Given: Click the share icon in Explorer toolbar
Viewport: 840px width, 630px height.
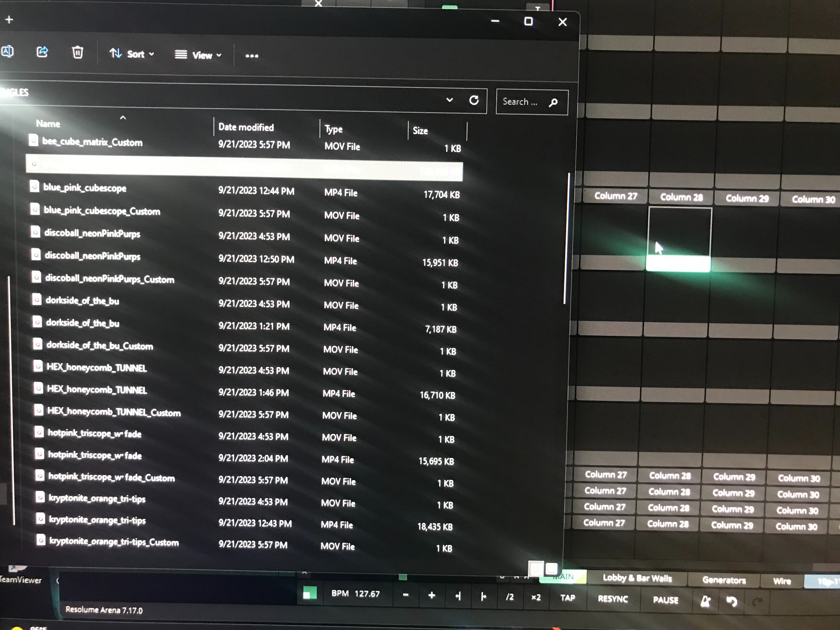Looking at the screenshot, I should coord(42,52).
